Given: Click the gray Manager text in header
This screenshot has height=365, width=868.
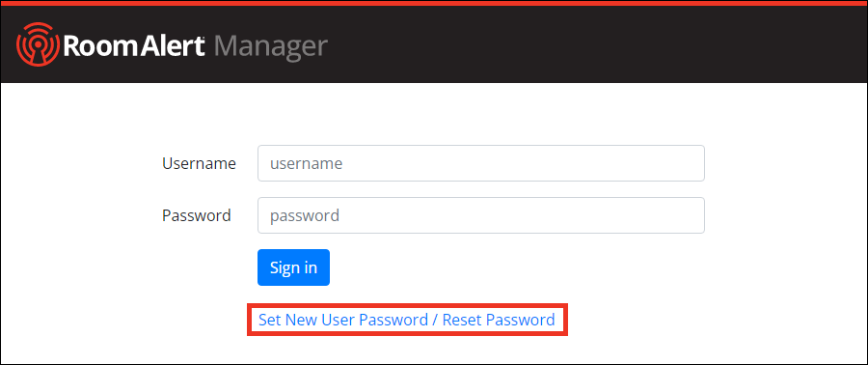Looking at the screenshot, I should point(271,48).
